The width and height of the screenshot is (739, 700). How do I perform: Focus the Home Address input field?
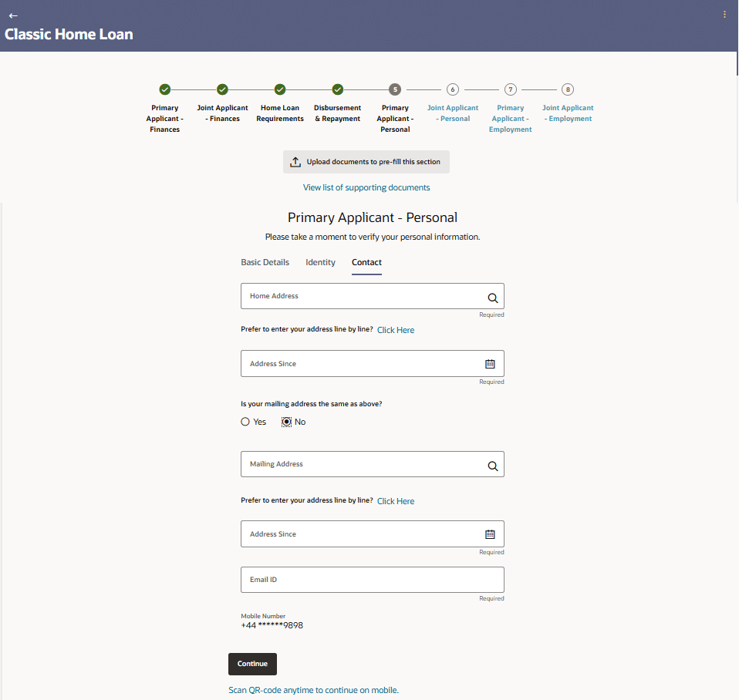373,296
